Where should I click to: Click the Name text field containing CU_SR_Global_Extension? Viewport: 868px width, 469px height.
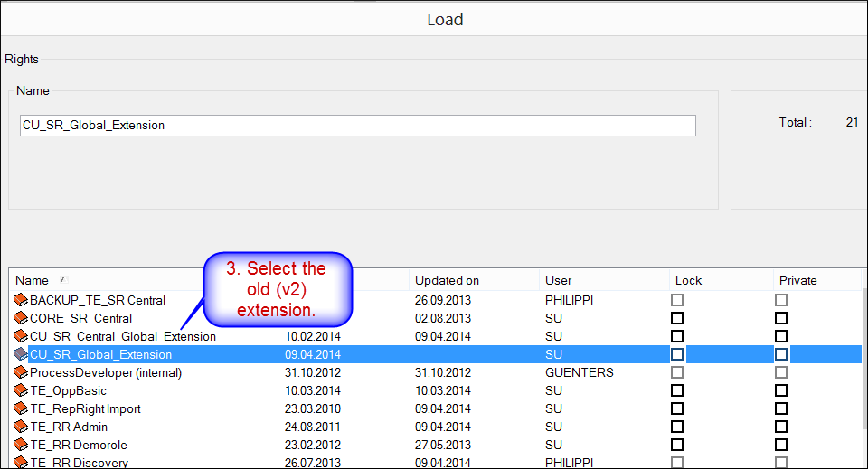(x=357, y=125)
